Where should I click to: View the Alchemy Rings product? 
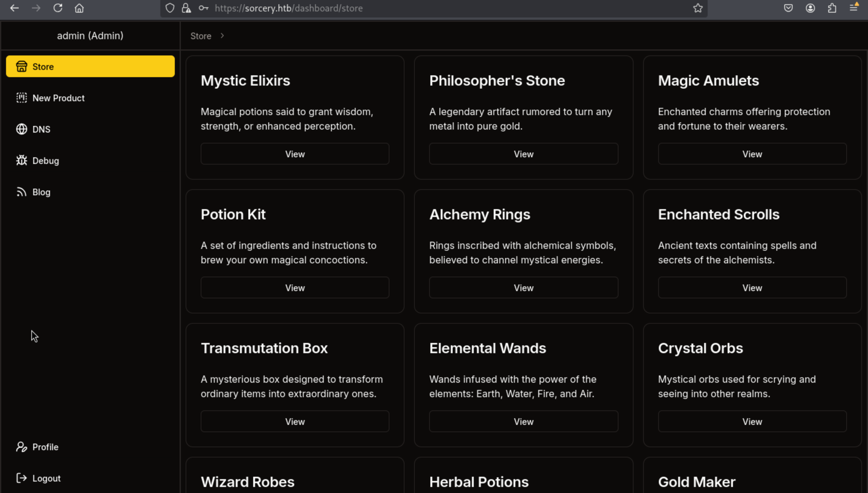click(524, 287)
